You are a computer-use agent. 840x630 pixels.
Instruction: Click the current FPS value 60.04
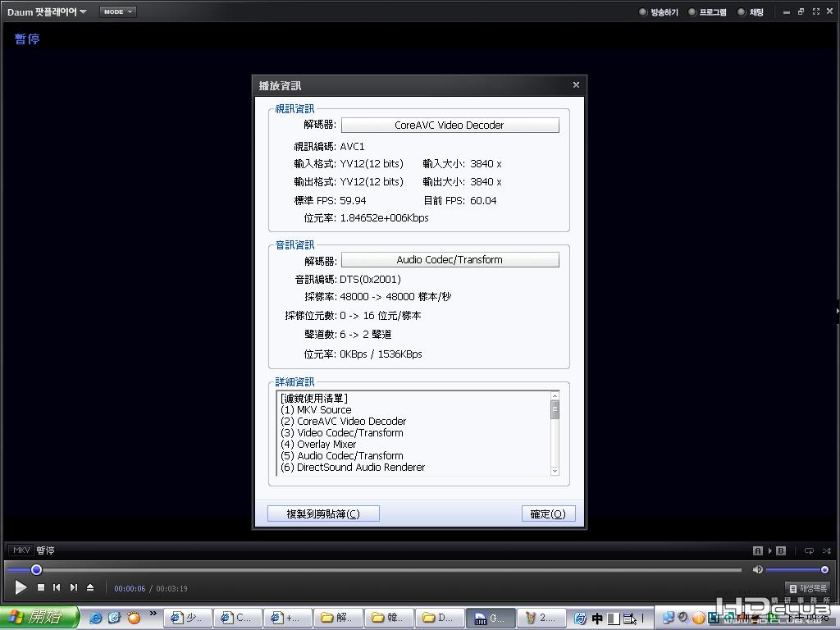coord(483,201)
